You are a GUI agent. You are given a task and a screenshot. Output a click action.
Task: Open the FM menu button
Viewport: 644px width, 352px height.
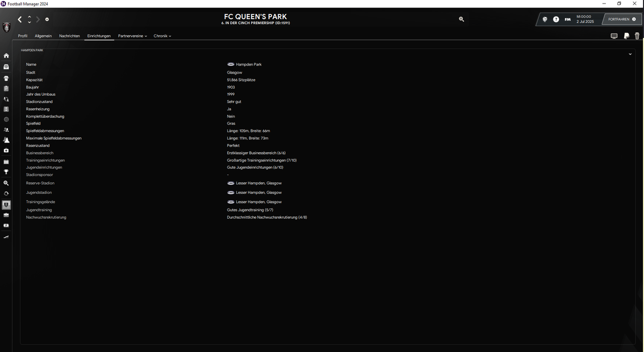click(568, 19)
